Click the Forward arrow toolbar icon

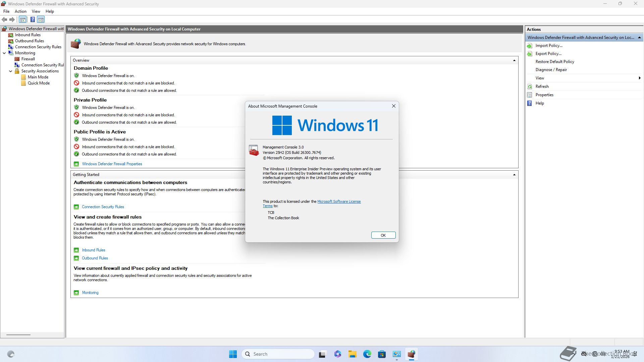pos(12,19)
